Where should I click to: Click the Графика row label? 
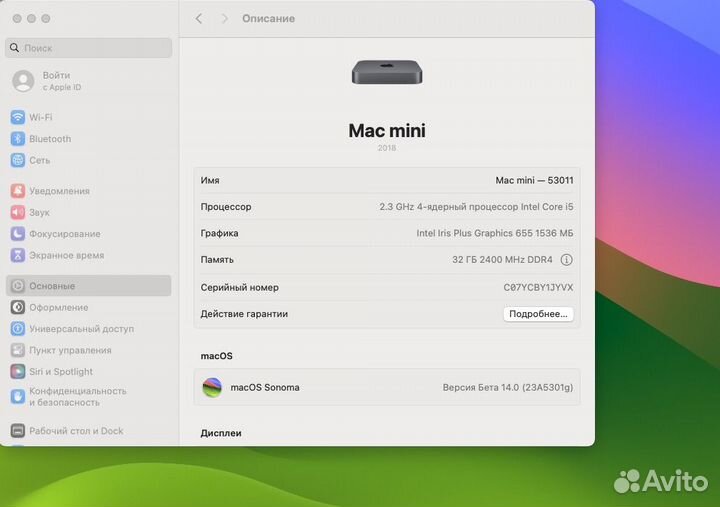coord(219,233)
